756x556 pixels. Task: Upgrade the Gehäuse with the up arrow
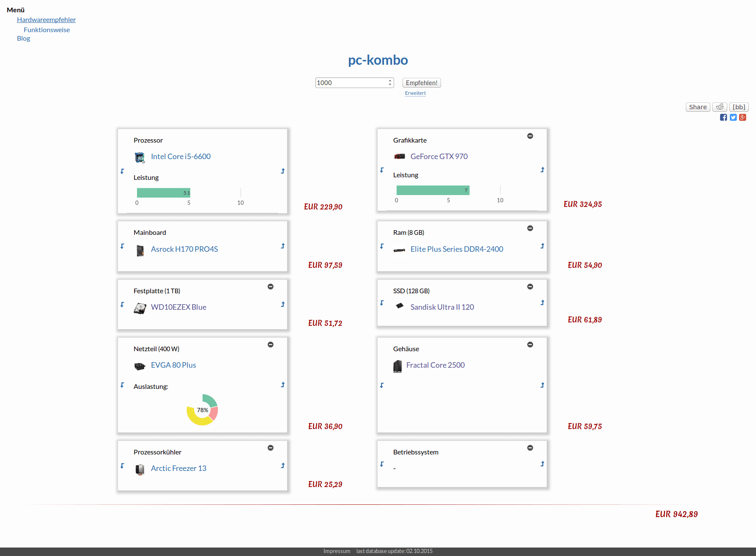(x=542, y=385)
